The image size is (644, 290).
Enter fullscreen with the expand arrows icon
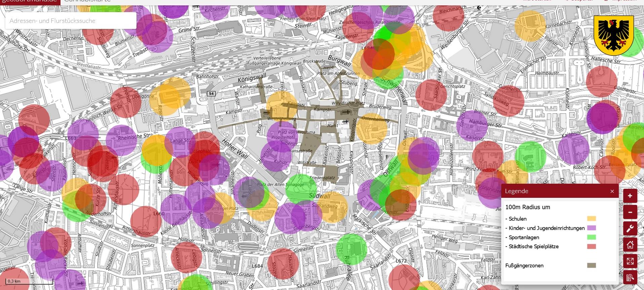click(630, 261)
